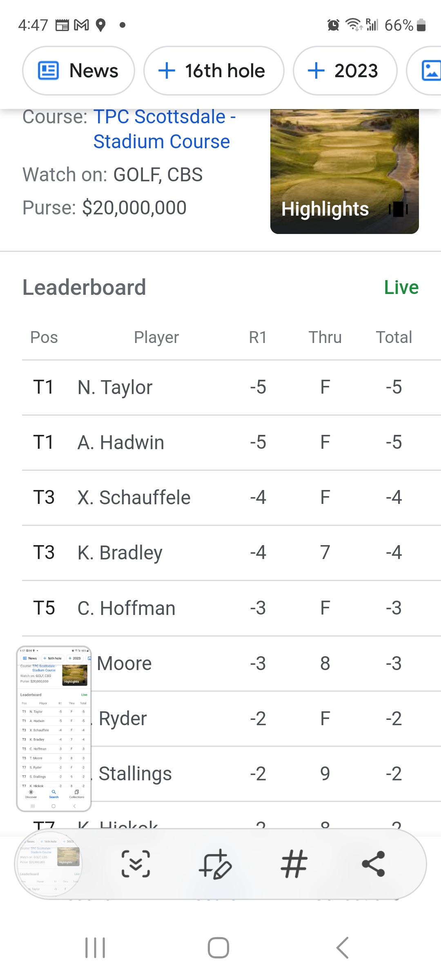Select X. Schauffele leaderboard row

click(x=220, y=497)
